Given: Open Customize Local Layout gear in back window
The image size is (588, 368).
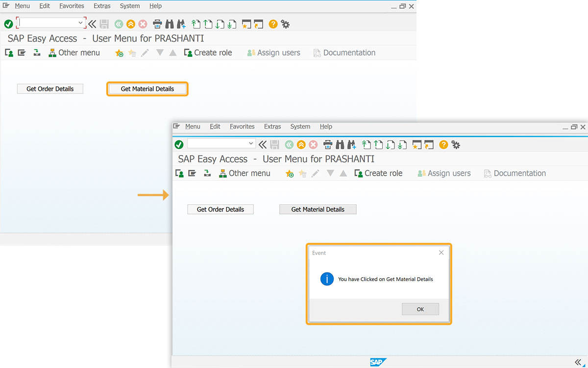Looking at the screenshot, I should (x=285, y=24).
